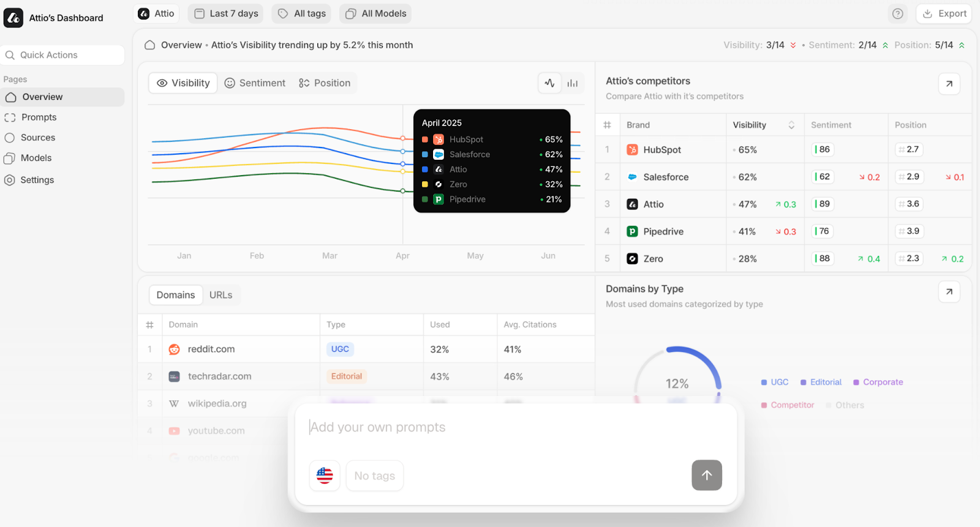This screenshot has width=980, height=527.
Task: Click the No tags button
Action: point(374,476)
